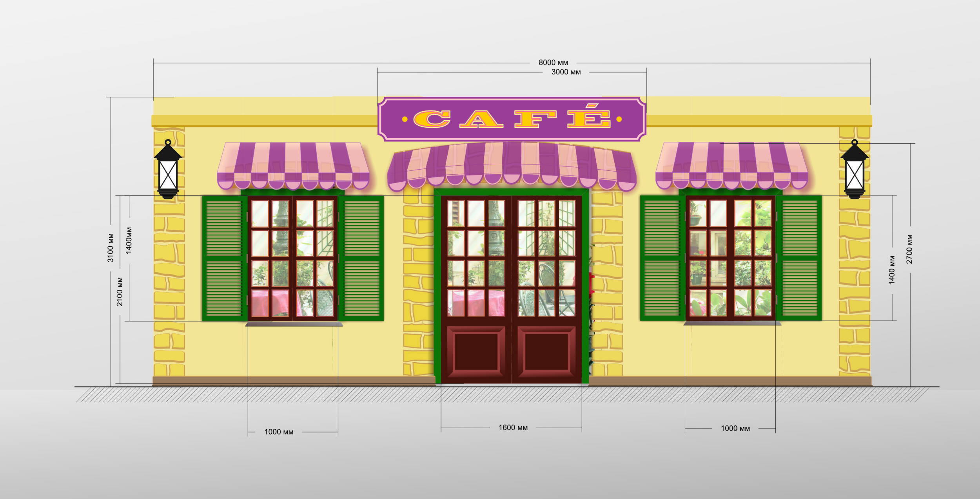Click the rightmost green window shutter
The image size is (980, 499).
(800, 259)
